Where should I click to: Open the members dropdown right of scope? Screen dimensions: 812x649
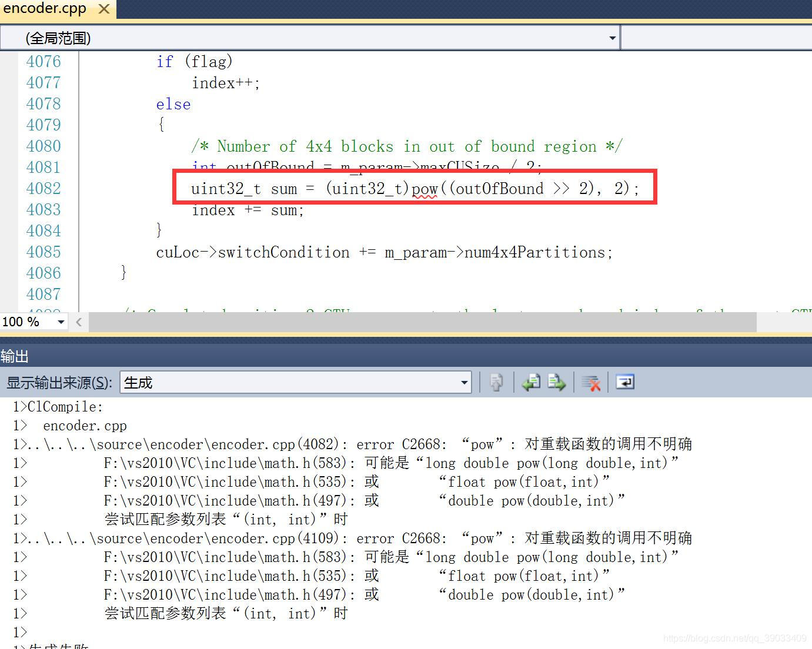tap(716, 38)
